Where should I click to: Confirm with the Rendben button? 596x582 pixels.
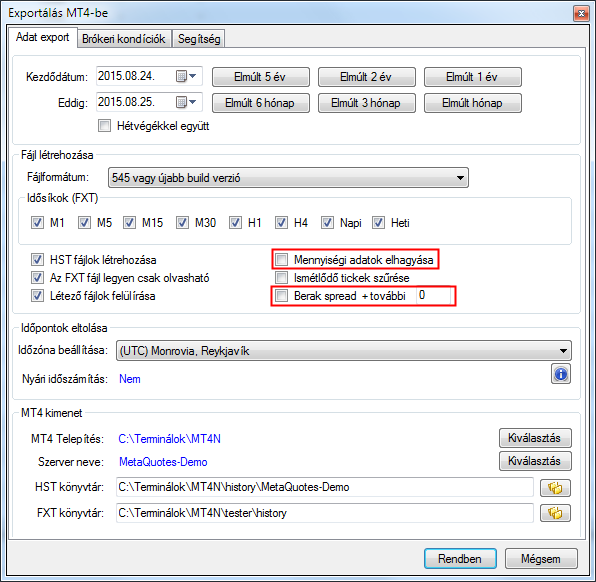pos(460,558)
